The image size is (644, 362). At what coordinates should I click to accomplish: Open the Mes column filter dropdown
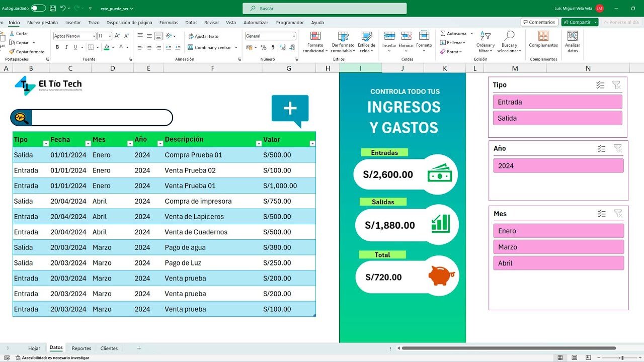130,144
